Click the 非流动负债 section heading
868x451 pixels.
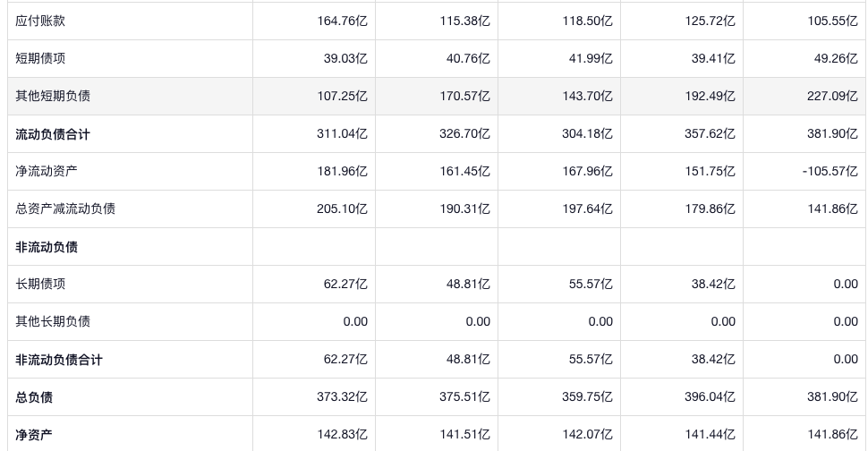point(47,247)
